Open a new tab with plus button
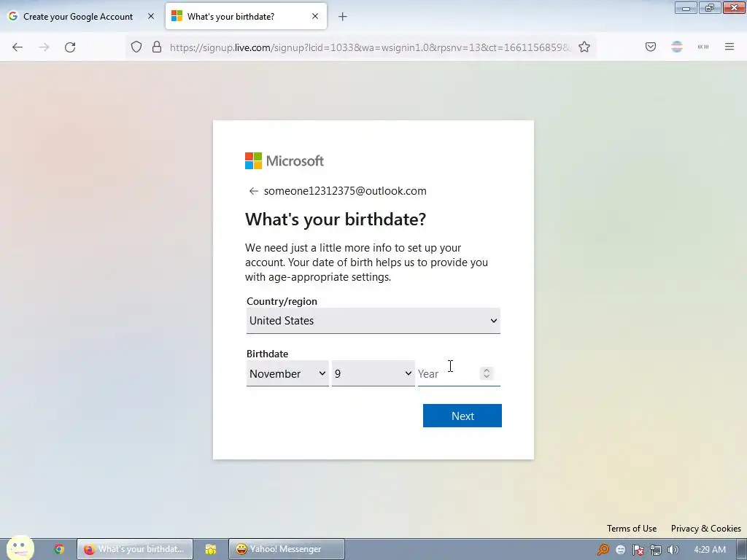The height and width of the screenshot is (560, 747). [343, 17]
